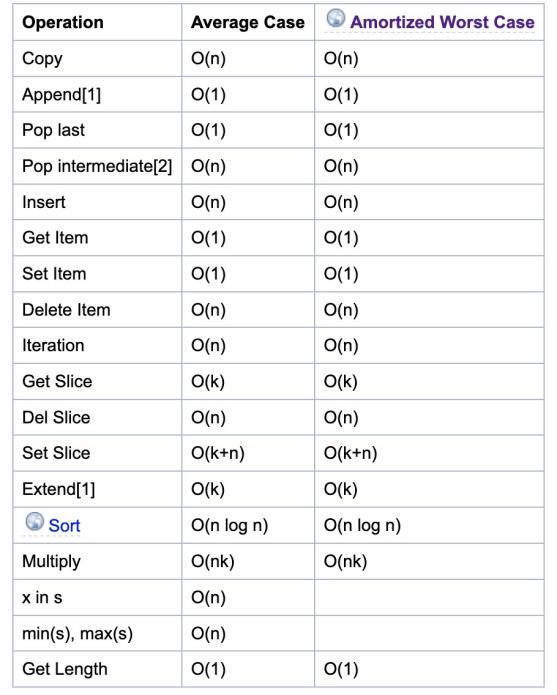Select the Pop intermediate[2] cell
The height and width of the screenshot is (695, 557).
point(97,166)
